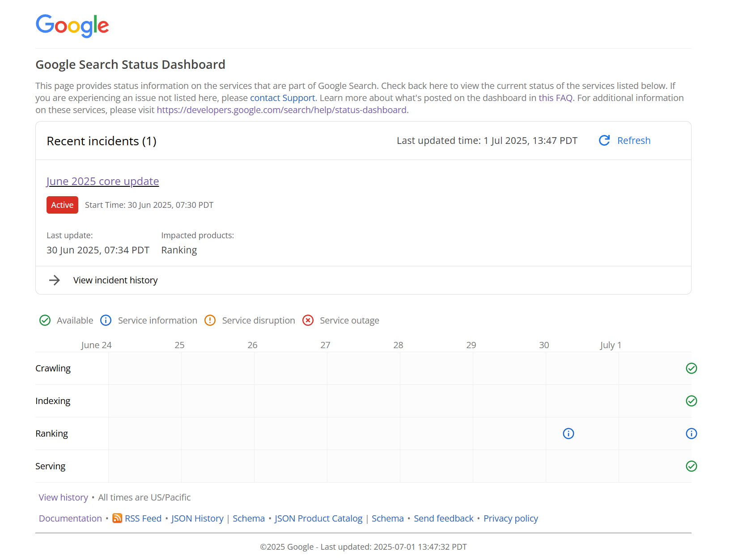Click the '25' timeline date header
The width and height of the screenshot is (730, 560).
pyautogui.click(x=179, y=345)
